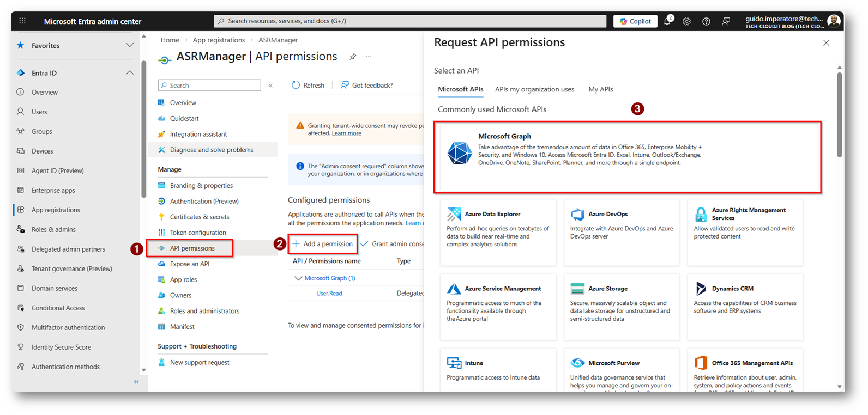Image resolution: width=868 pixels, height=415 pixels.
Task: Open the app launcher waffle icon
Action: tap(22, 21)
